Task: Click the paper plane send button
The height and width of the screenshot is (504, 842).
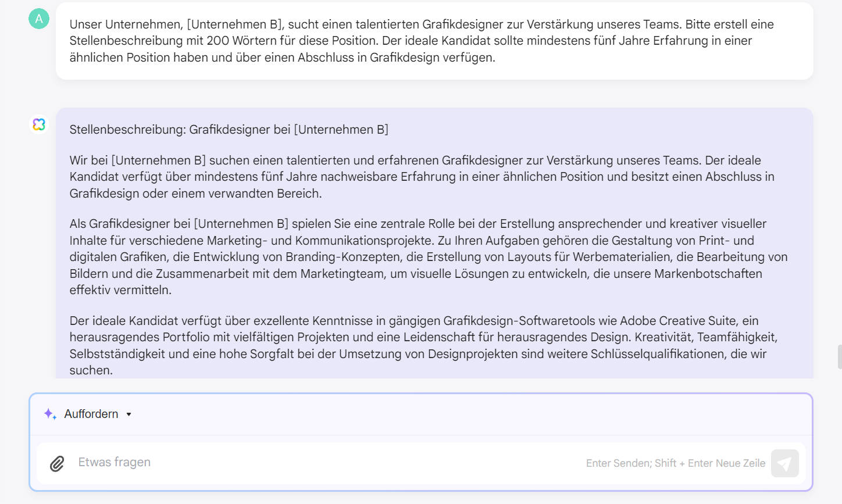Action: pyautogui.click(x=784, y=463)
